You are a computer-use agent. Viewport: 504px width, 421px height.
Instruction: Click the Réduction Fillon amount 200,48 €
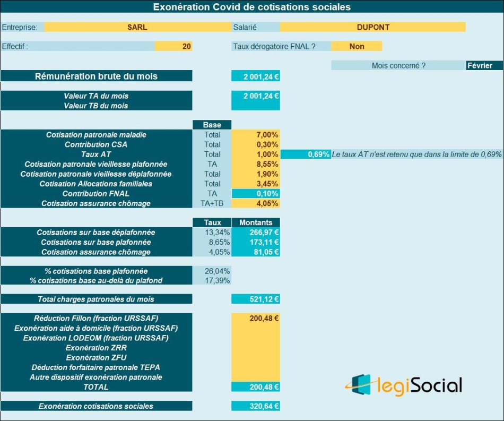coord(255,319)
